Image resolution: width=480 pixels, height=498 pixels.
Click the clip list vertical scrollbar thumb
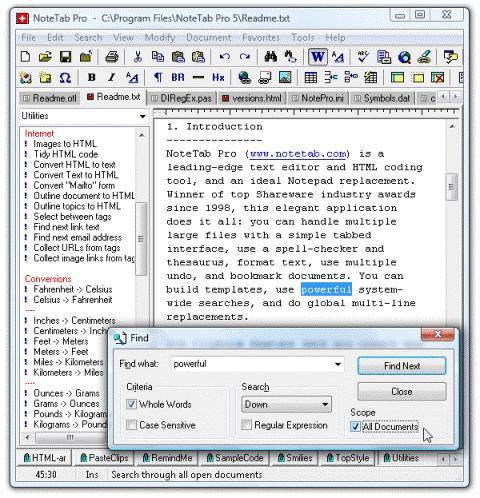coord(141,239)
